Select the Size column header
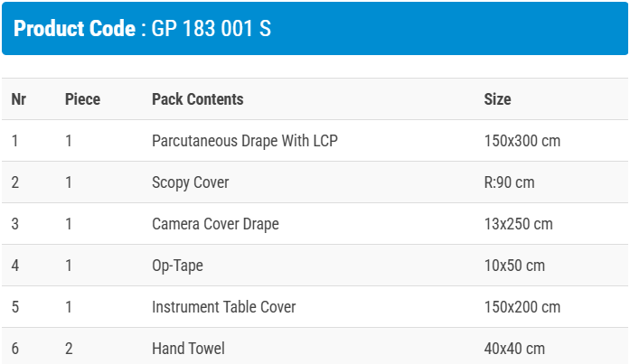Screen dimensions: 630x364 point(497,99)
